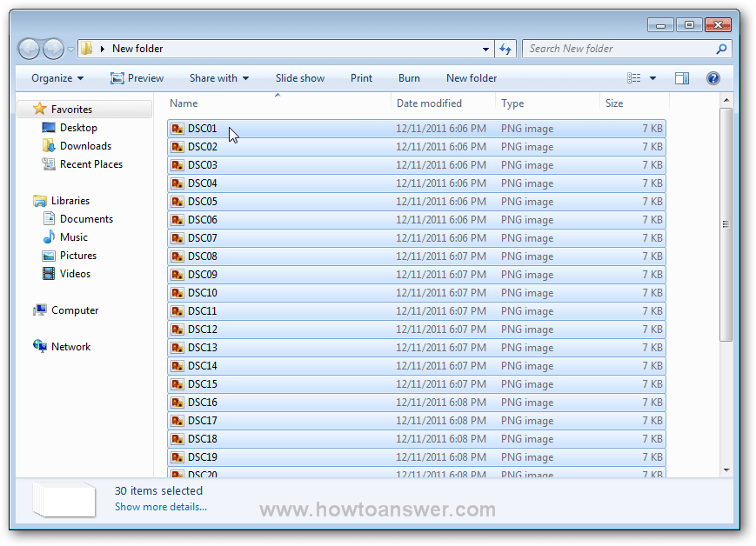Toggle the Preview pane on

click(x=682, y=77)
